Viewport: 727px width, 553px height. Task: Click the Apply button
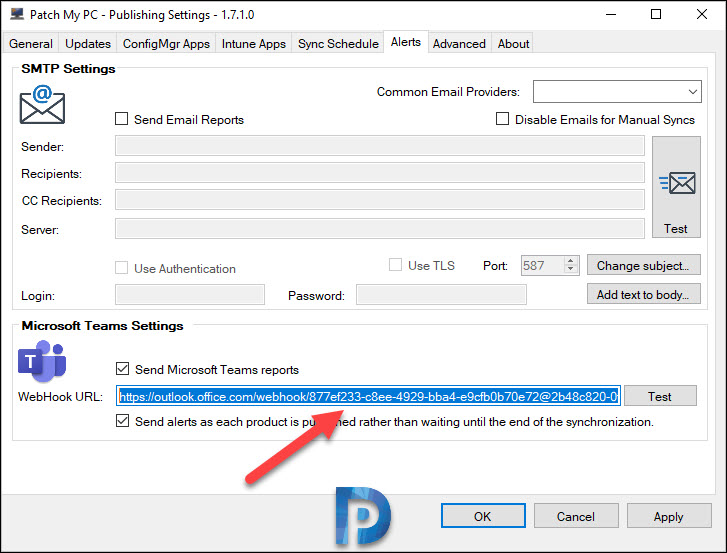[669, 516]
